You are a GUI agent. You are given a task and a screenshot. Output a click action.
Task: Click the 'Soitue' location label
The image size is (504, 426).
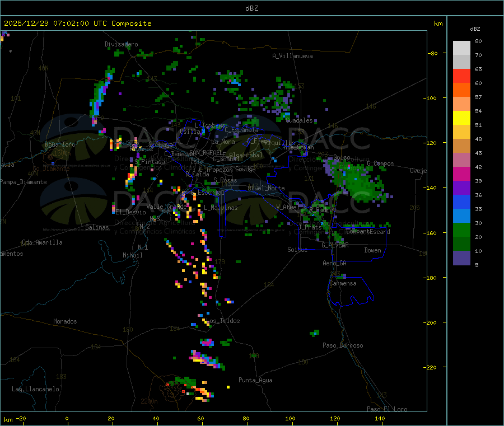coord(297,250)
